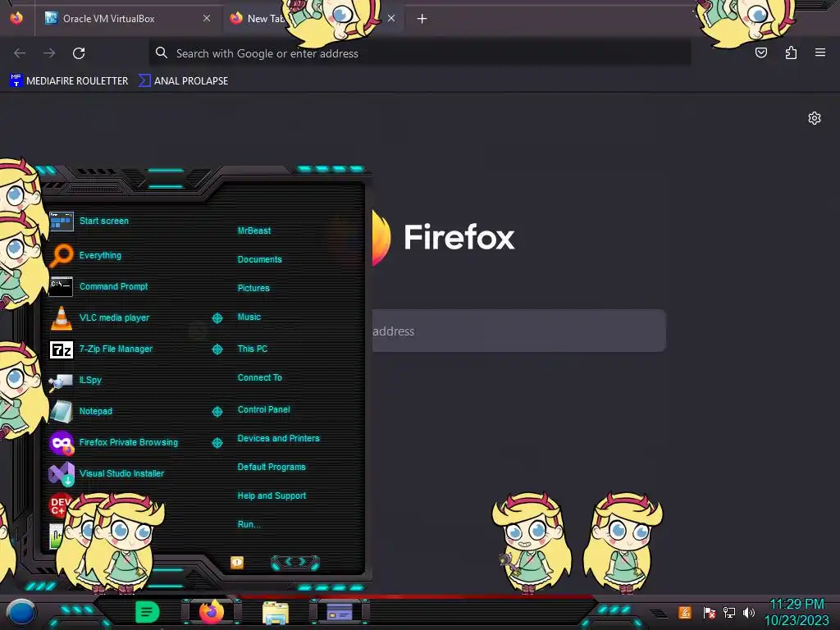Launch Firefox Private Browsing mask icon
The image size is (840, 630).
coord(61,442)
